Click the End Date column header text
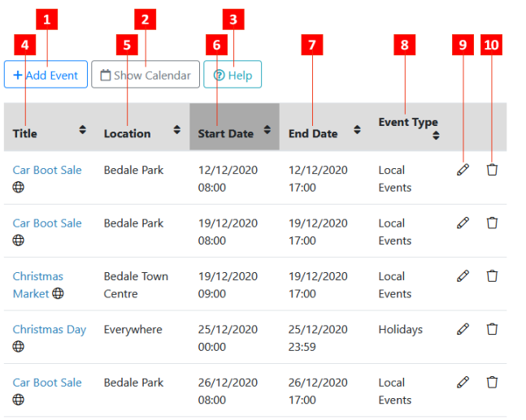 click(x=313, y=133)
